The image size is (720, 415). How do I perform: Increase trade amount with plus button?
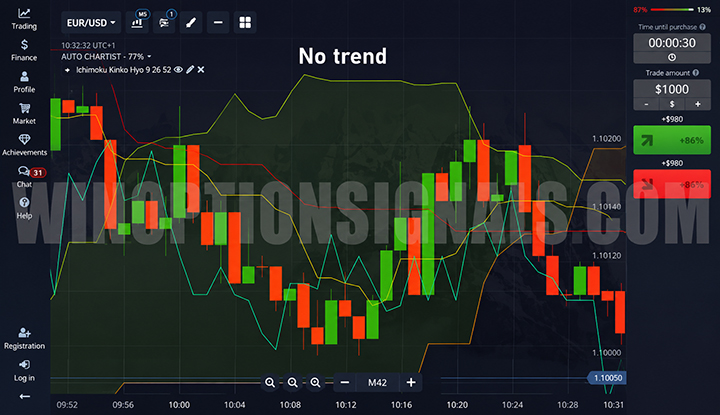698,104
